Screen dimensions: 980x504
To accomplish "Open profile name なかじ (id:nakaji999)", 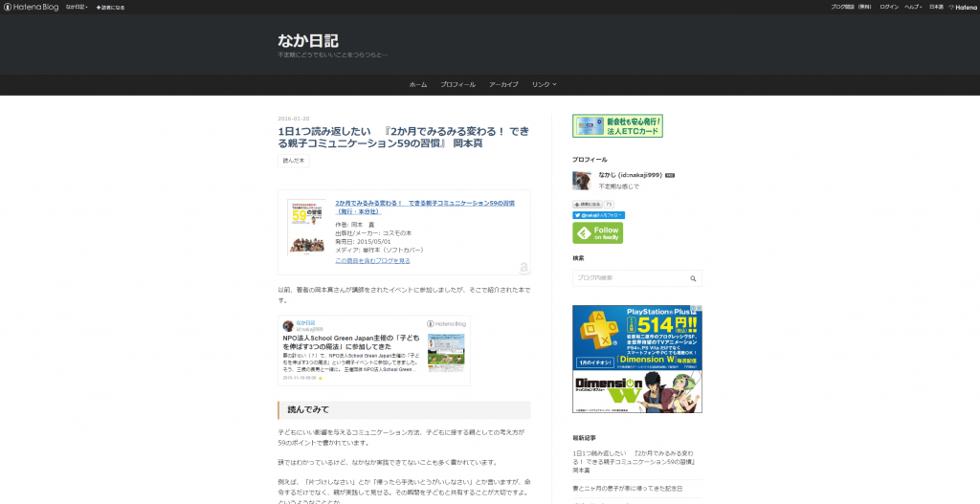I will (630, 175).
